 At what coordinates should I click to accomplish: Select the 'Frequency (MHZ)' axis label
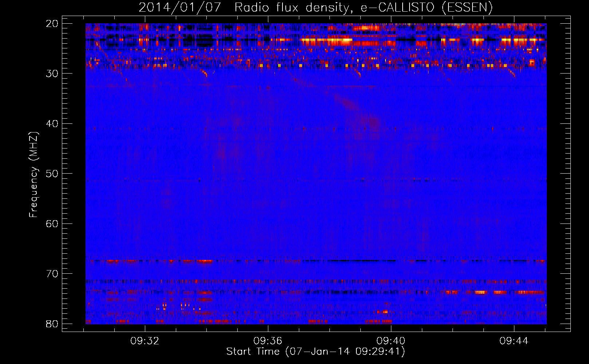coord(33,175)
